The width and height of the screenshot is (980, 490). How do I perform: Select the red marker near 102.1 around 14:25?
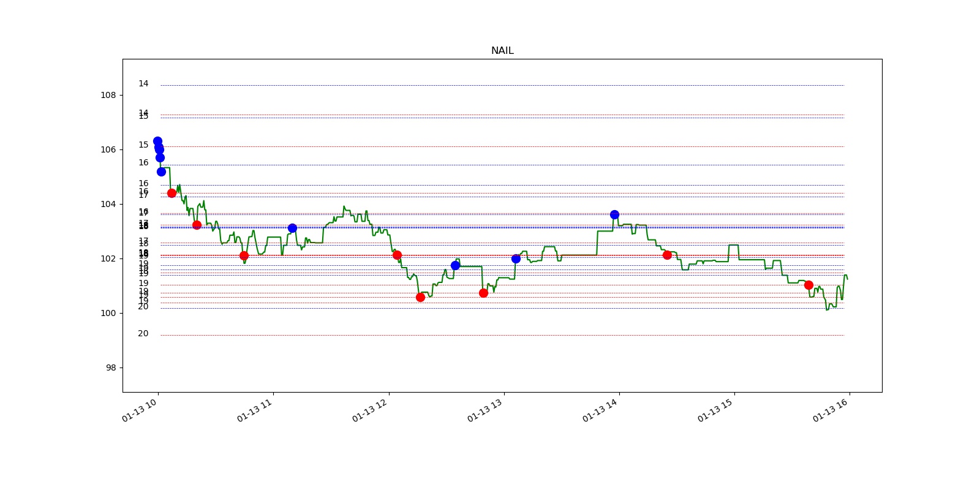pyautogui.click(x=667, y=255)
